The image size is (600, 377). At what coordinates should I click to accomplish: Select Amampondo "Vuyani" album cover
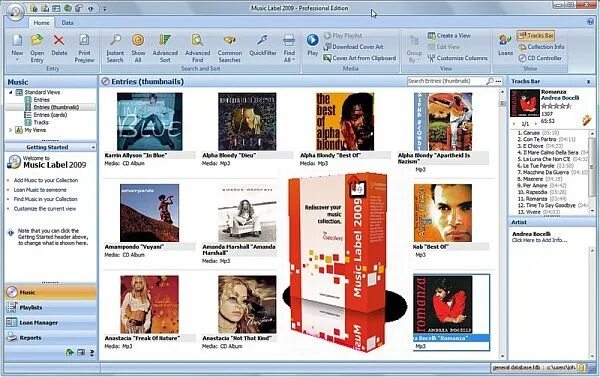[149, 213]
